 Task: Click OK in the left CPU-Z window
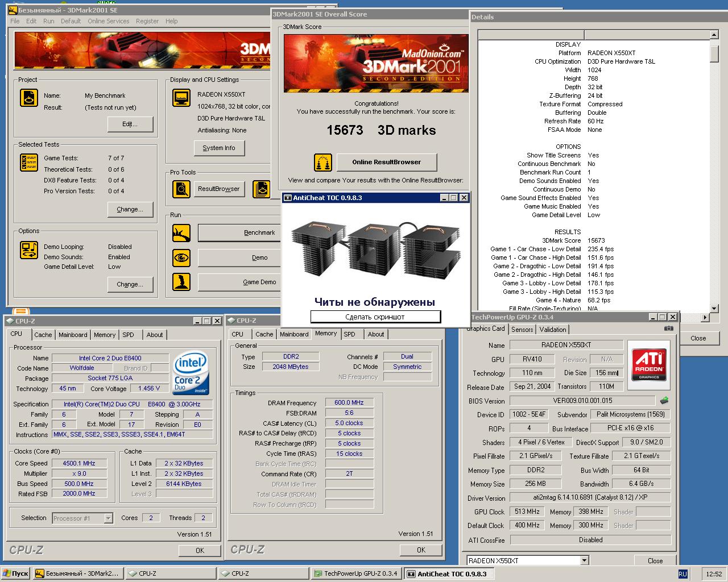[200, 550]
